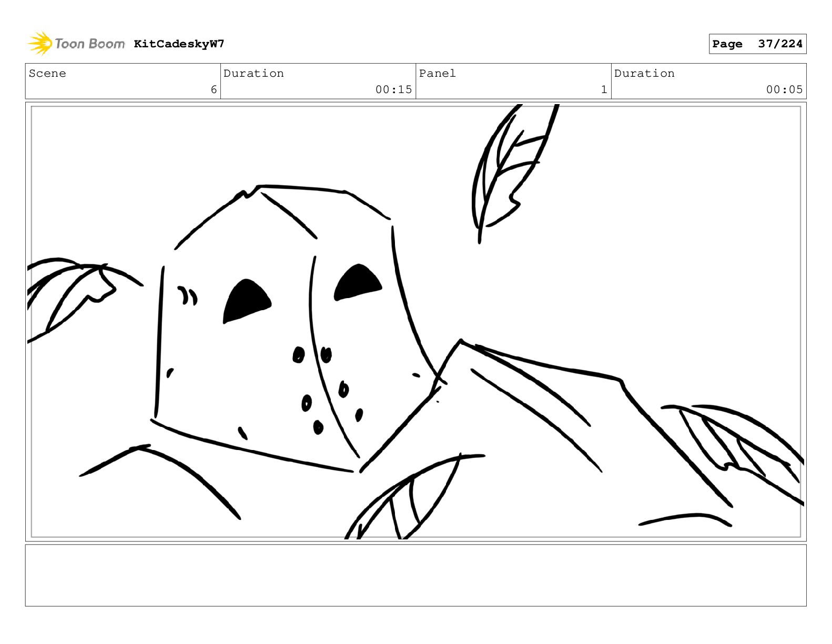Click the Scene label
This screenshot has height=644, width=832.
coord(47,73)
